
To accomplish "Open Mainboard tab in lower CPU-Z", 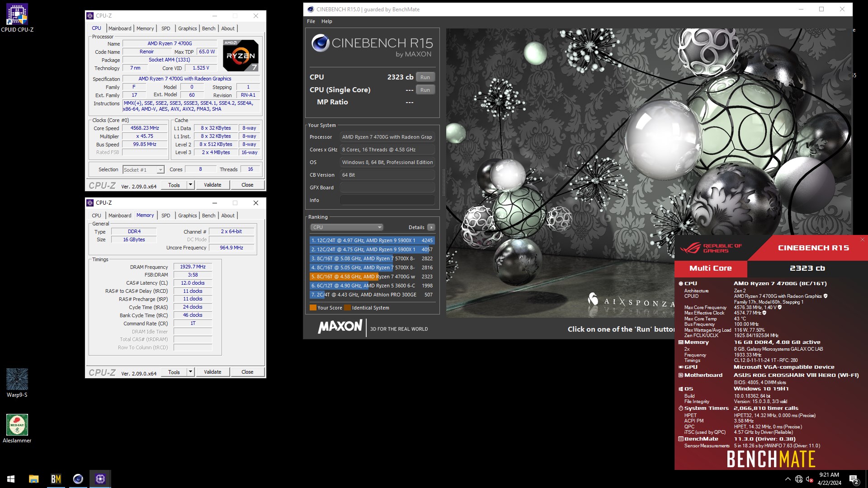I will [120, 216].
